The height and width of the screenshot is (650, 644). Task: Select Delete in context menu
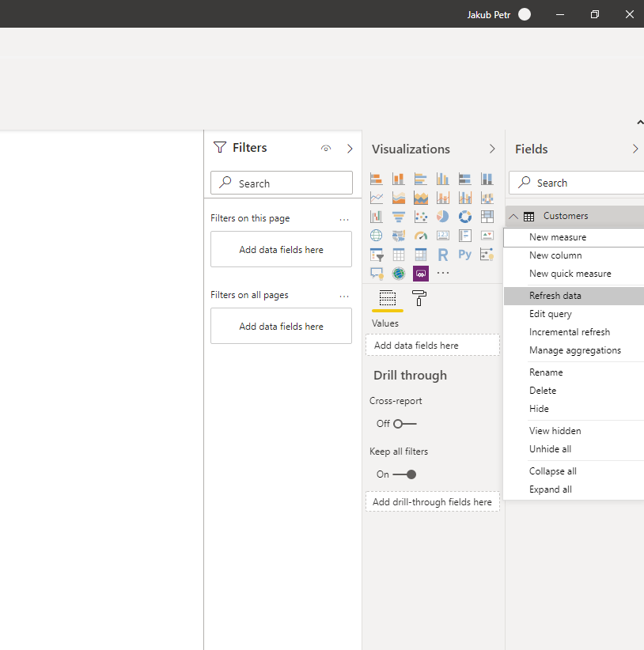[574, 391]
